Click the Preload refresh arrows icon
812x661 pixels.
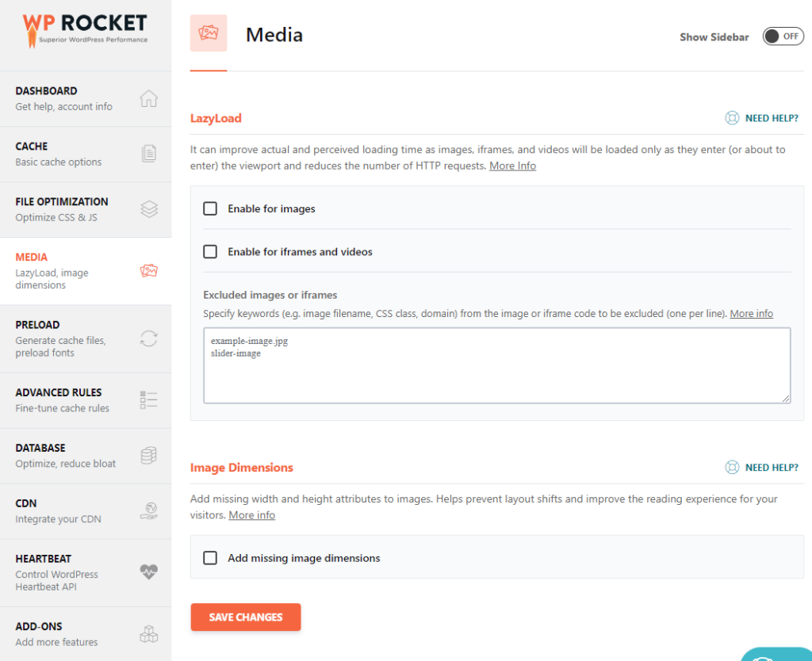148,338
